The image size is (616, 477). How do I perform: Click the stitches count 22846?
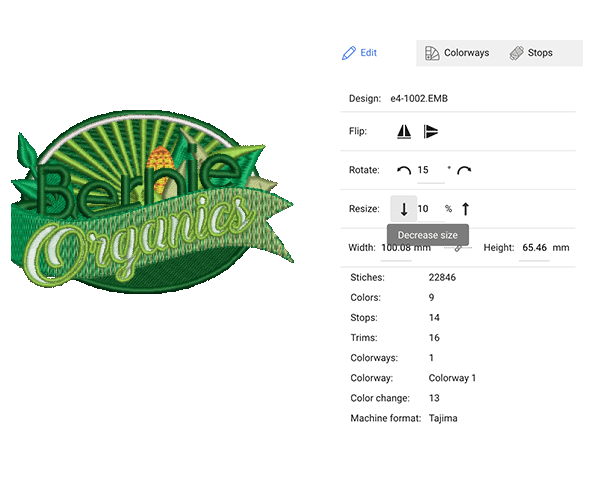pos(442,277)
